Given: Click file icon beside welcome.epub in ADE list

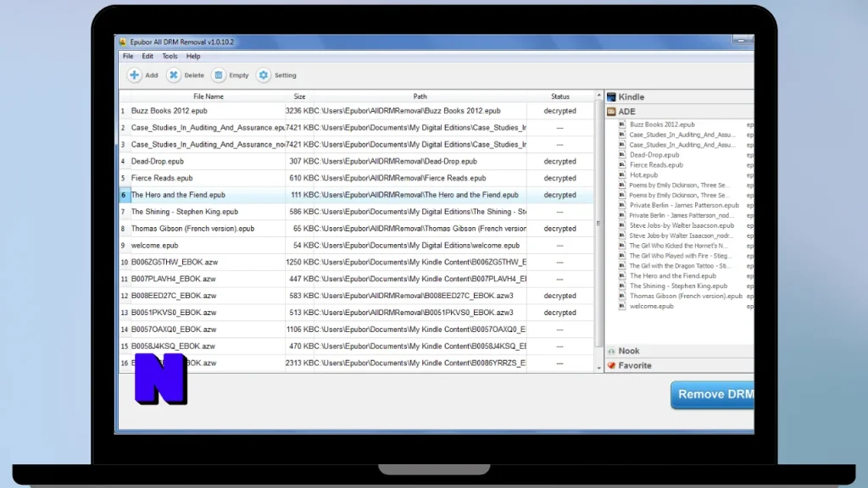Looking at the screenshot, I should [x=622, y=306].
